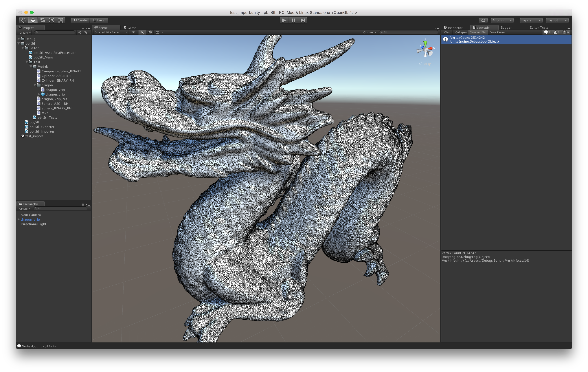588x372 pixels.
Task: Select the Move tool
Action: (x=33, y=20)
